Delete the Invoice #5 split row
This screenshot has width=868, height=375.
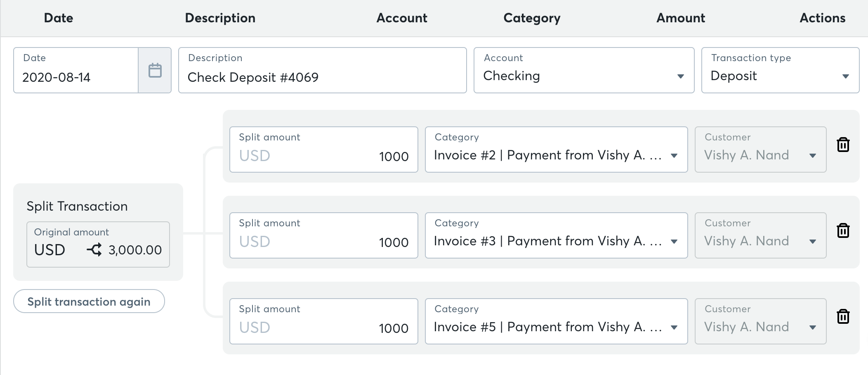point(843,317)
